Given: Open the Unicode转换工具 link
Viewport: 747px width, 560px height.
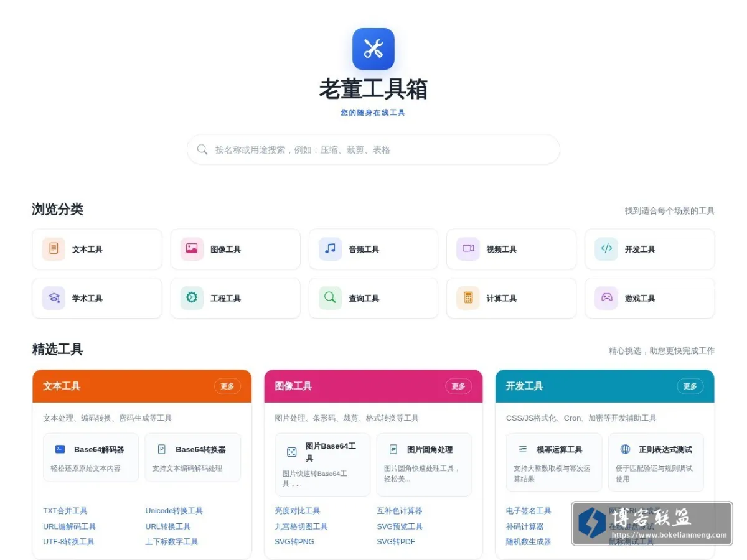Looking at the screenshot, I should click(x=174, y=511).
